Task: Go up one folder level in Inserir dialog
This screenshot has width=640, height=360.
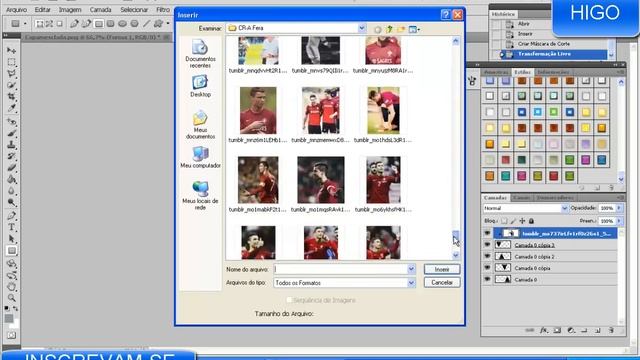Action: tap(389, 29)
